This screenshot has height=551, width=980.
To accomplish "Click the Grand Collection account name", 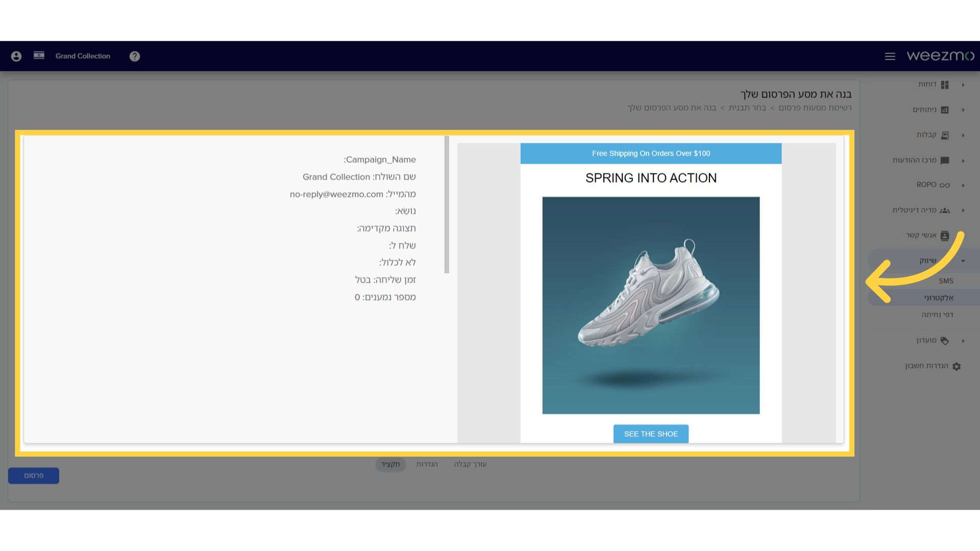I will 83,56.
